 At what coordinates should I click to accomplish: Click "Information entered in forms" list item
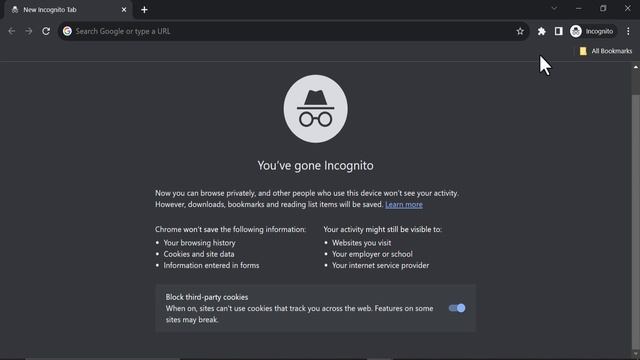pos(211,265)
